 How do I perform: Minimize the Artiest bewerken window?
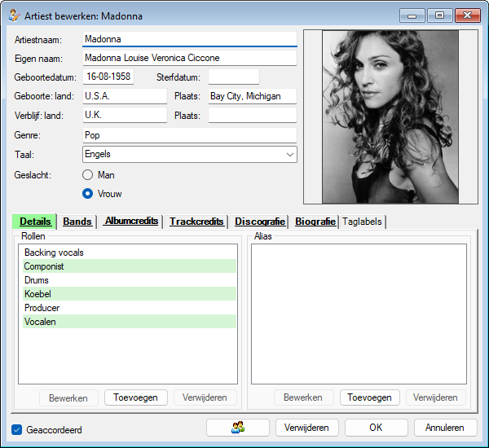point(412,15)
